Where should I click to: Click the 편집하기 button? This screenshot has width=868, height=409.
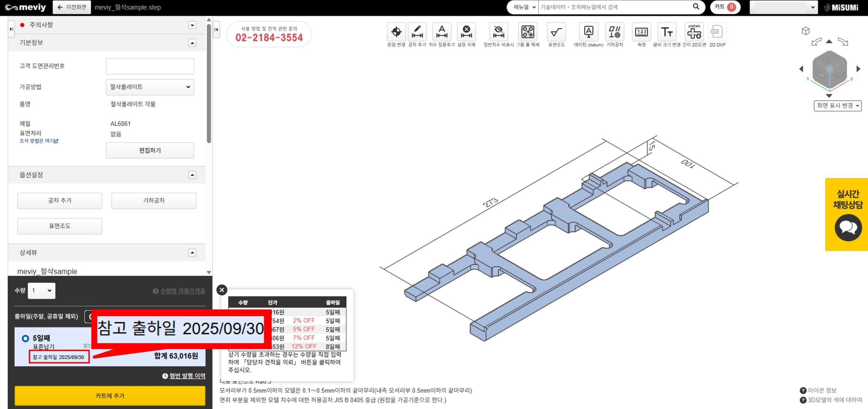(150, 150)
